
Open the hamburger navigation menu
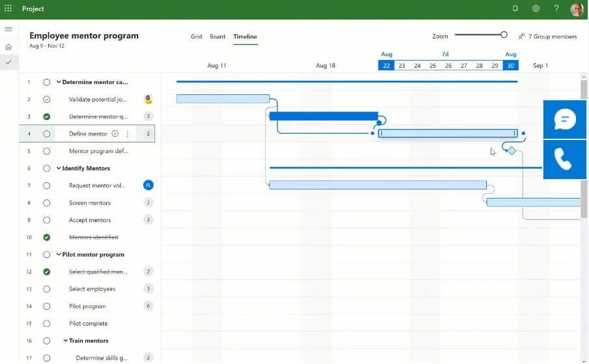(8, 29)
